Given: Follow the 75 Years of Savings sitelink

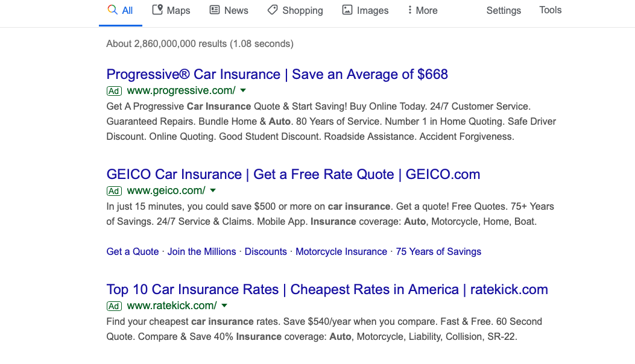Looking at the screenshot, I should point(438,251).
